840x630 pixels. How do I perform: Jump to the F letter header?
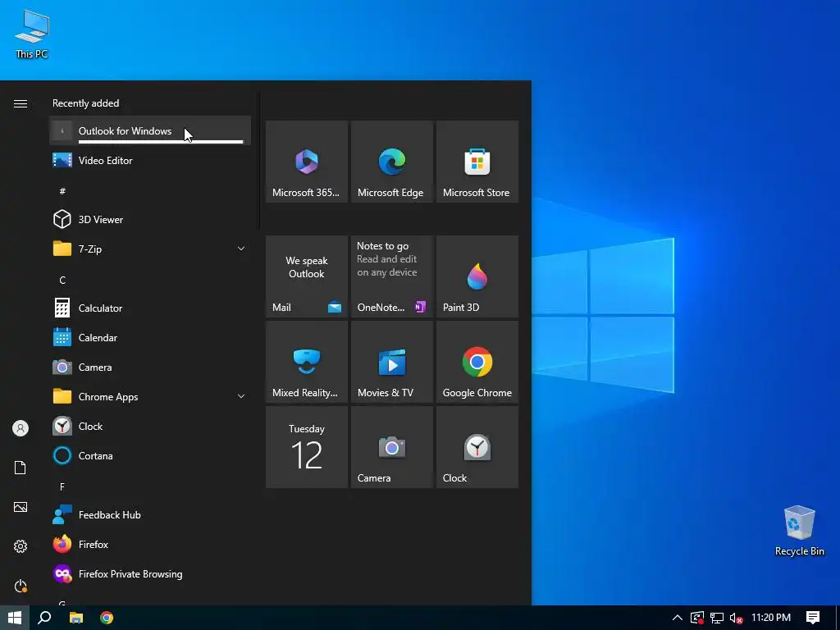point(62,486)
